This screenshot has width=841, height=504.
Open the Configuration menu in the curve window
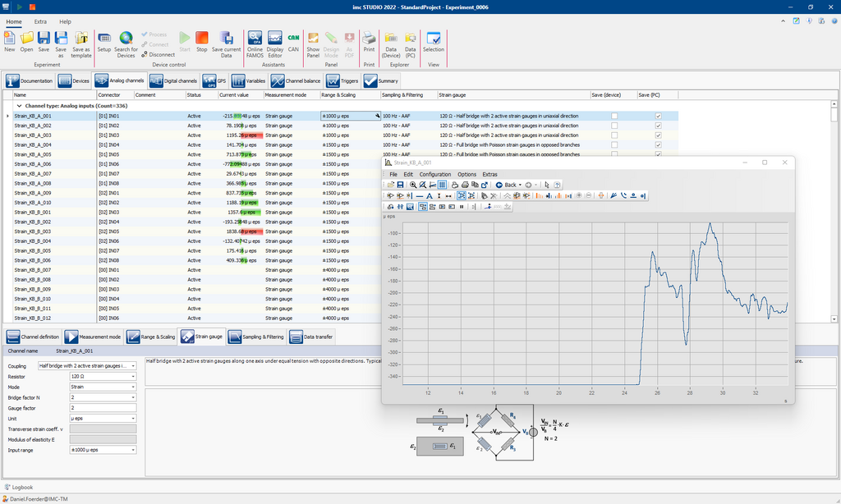435,174
